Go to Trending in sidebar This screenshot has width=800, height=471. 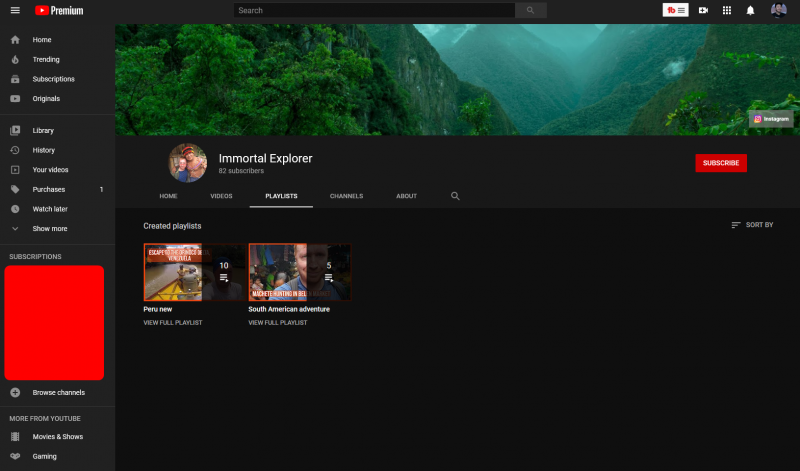(46, 59)
